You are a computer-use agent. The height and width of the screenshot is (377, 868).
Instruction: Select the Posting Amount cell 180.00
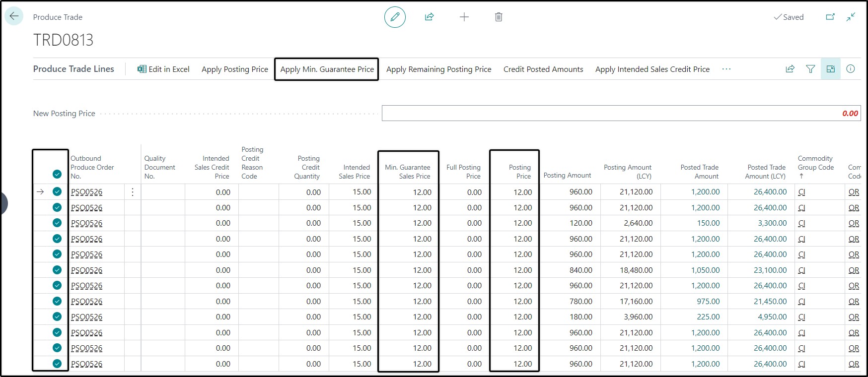tap(570, 317)
